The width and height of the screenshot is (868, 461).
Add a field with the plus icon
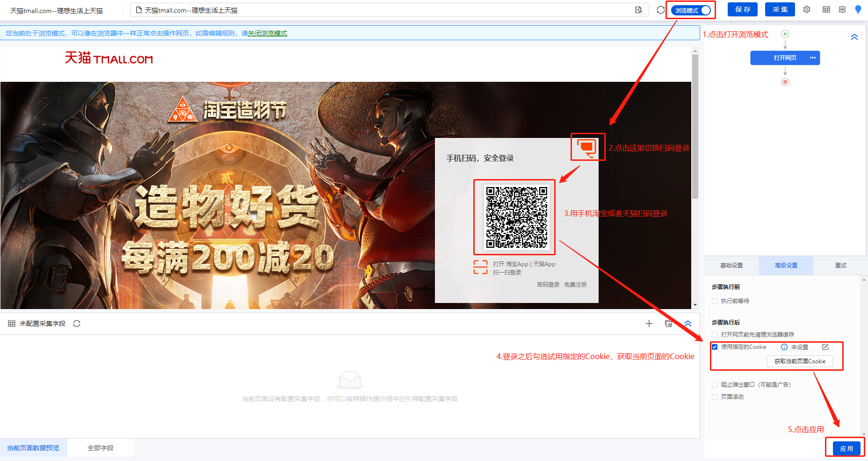click(649, 324)
